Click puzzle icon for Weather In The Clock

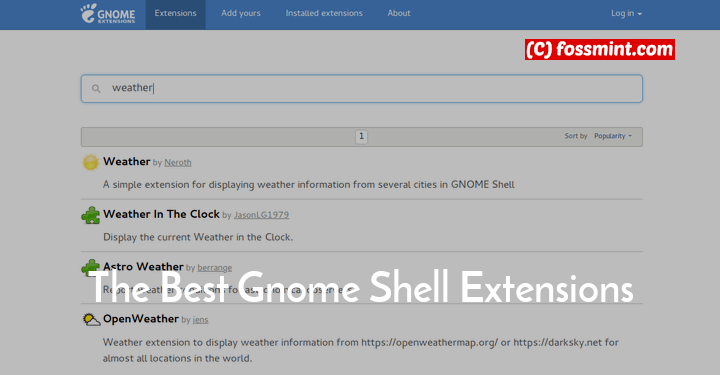tap(90, 215)
